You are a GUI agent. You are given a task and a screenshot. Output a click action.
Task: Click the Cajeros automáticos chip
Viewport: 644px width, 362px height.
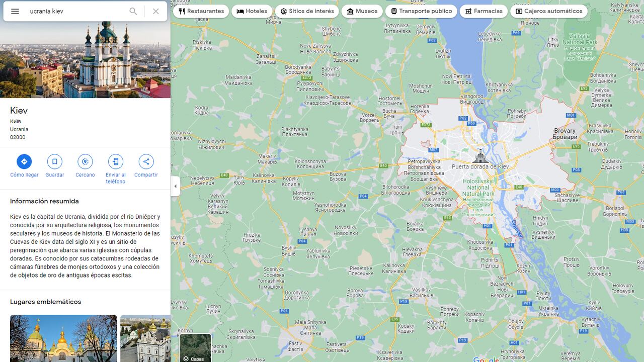pyautogui.click(x=548, y=11)
